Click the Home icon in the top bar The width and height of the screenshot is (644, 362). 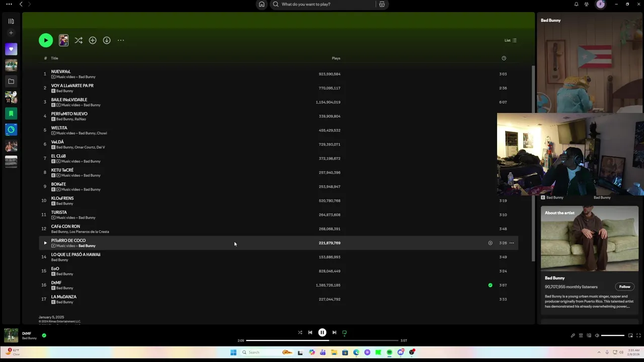pyautogui.click(x=262, y=4)
